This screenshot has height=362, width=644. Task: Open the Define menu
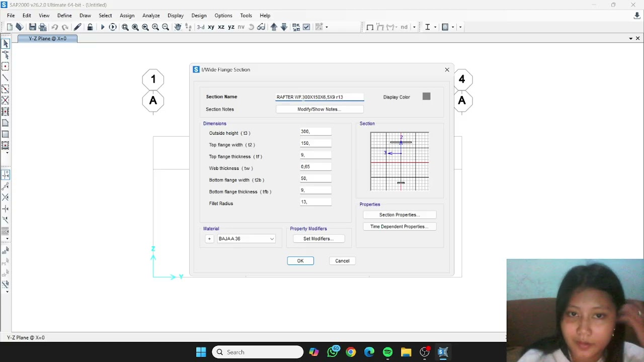pos(64,16)
